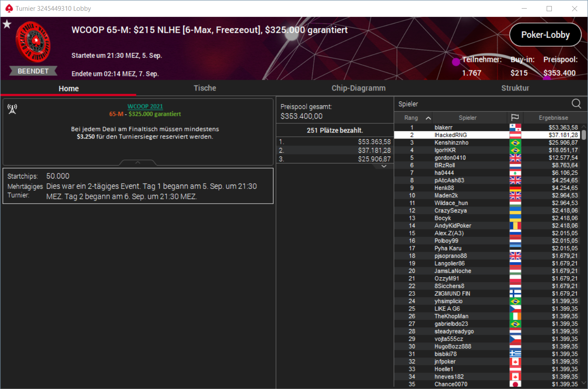Image resolution: width=588 pixels, height=389 pixels.
Task: Switch to the Tische tab
Action: tap(205, 88)
